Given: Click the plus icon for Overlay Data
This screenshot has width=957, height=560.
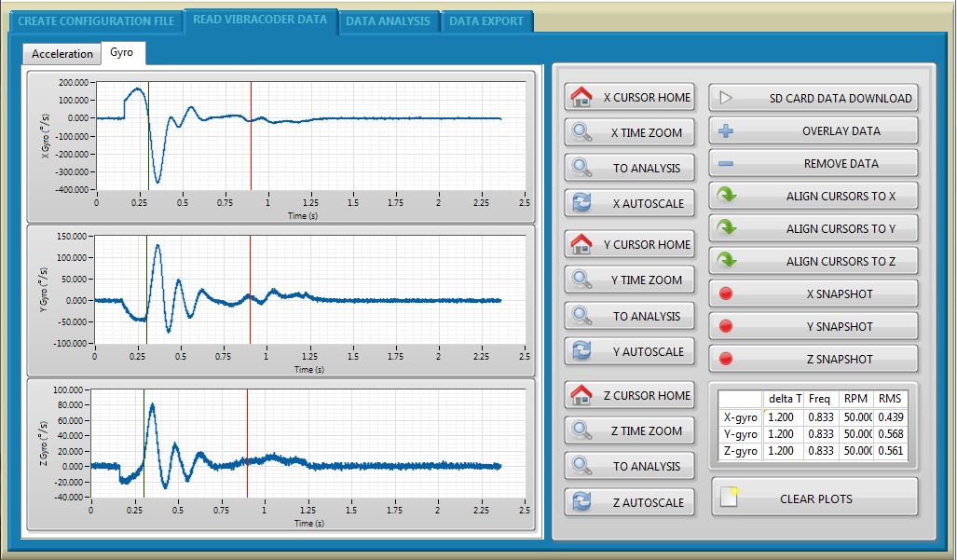Looking at the screenshot, I should pyautogui.click(x=727, y=131).
